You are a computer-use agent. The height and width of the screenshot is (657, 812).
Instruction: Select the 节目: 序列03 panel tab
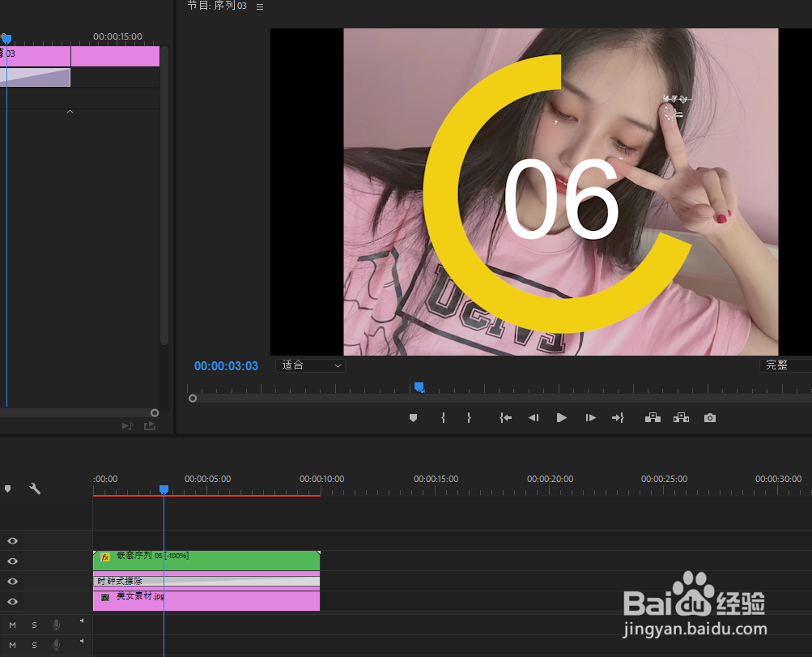pyautogui.click(x=217, y=6)
